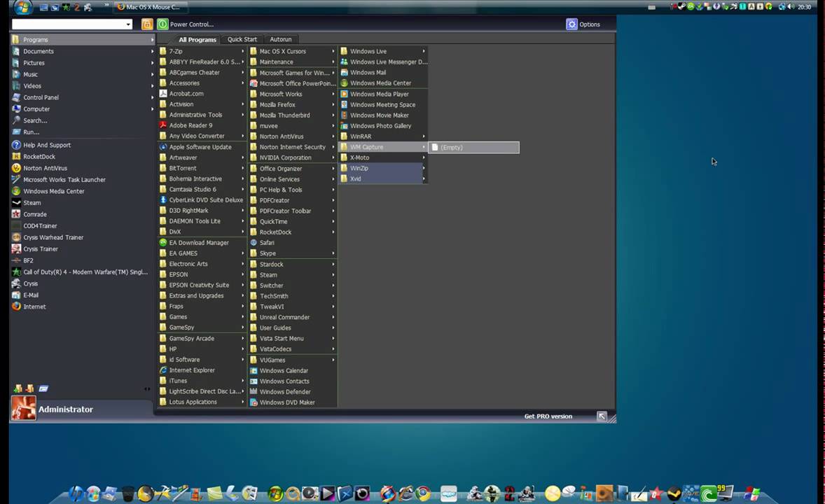Click the resize arrow button beside Get PRO
This screenshot has height=504, width=825.
[602, 416]
